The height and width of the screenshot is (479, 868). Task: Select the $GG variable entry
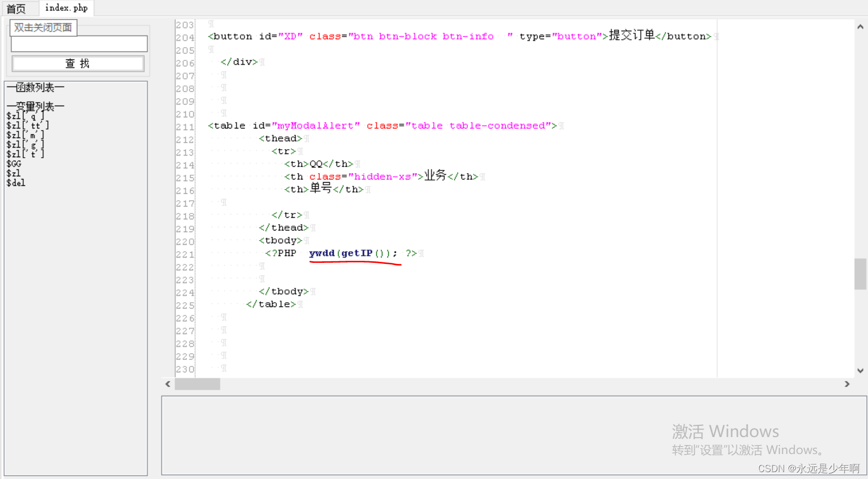(14, 164)
